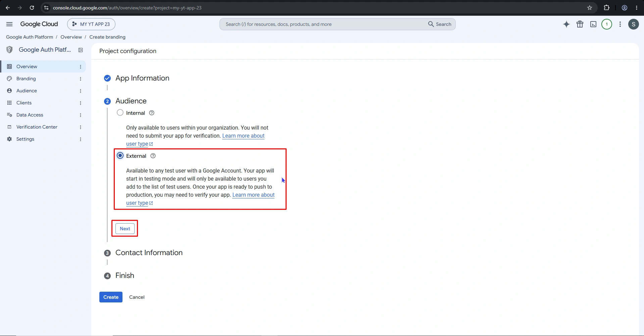Click the Search button in the top bar
The height and width of the screenshot is (336, 644).
click(x=440, y=24)
